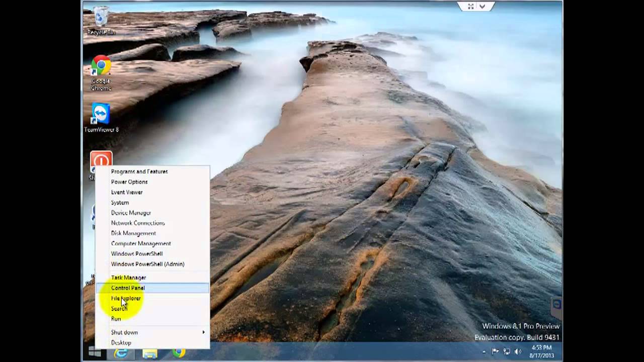This screenshot has height=362, width=644.
Task: Open Task Manager from the menu
Action: pyautogui.click(x=152, y=278)
